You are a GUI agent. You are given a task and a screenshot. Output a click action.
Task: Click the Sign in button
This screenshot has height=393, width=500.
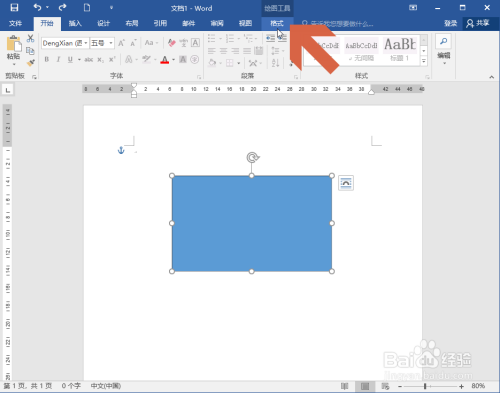click(450, 23)
